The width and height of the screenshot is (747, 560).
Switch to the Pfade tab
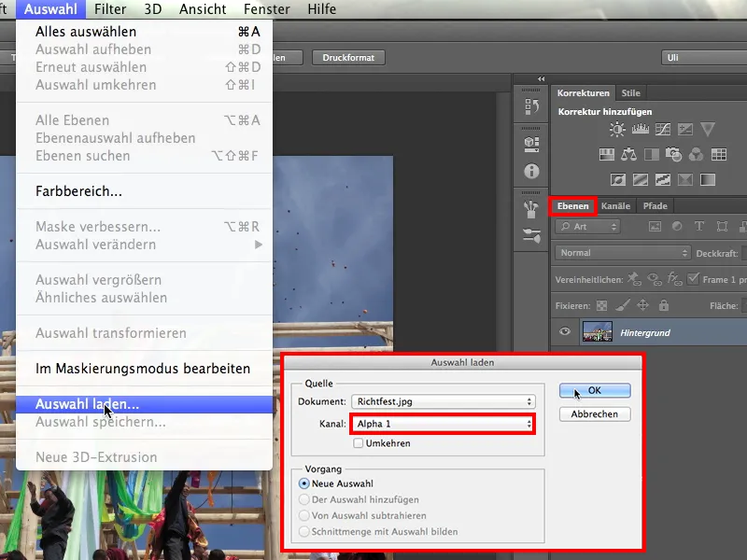655,205
